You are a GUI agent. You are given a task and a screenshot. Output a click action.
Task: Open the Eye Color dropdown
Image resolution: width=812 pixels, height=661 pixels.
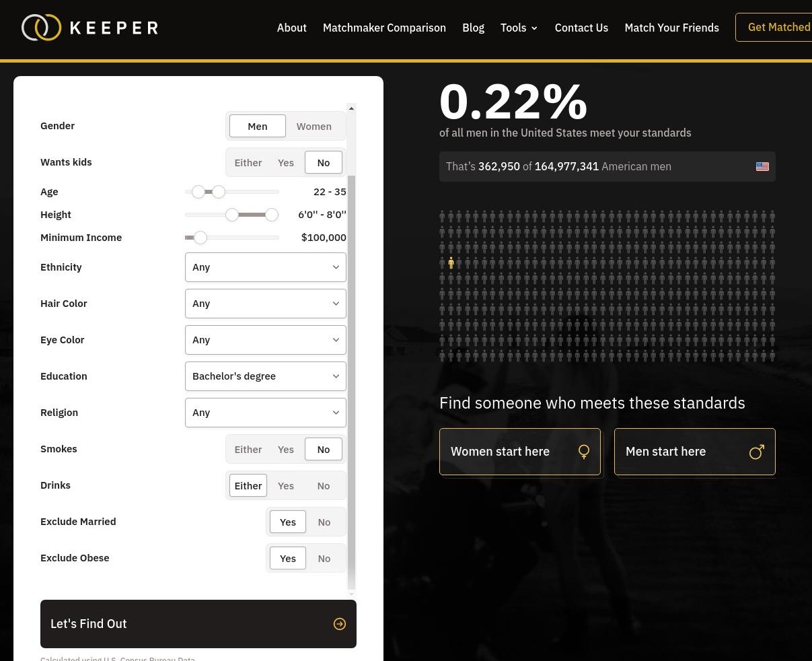[266, 340]
